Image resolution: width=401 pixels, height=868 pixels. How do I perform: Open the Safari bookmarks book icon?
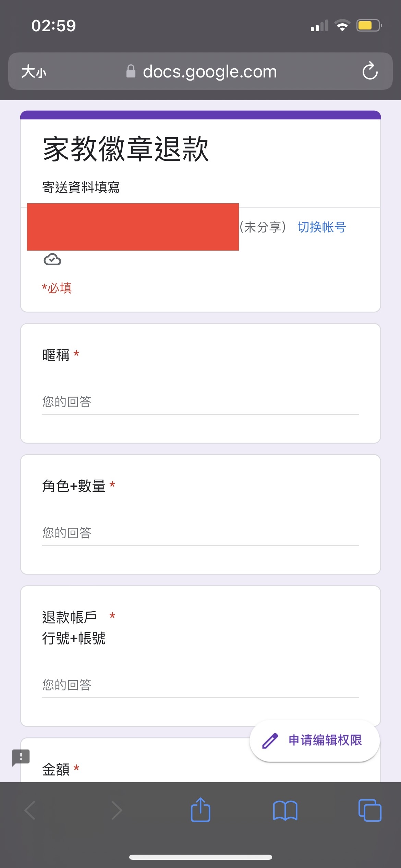click(x=285, y=810)
